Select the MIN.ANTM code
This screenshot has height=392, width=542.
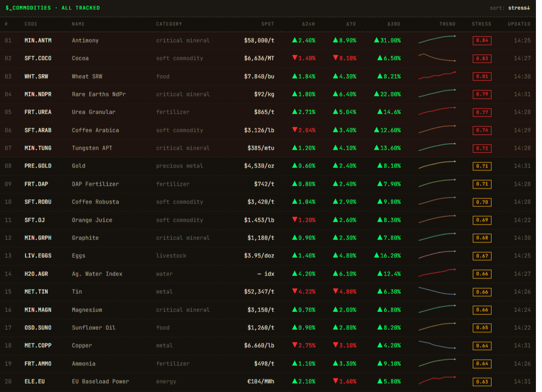point(38,40)
